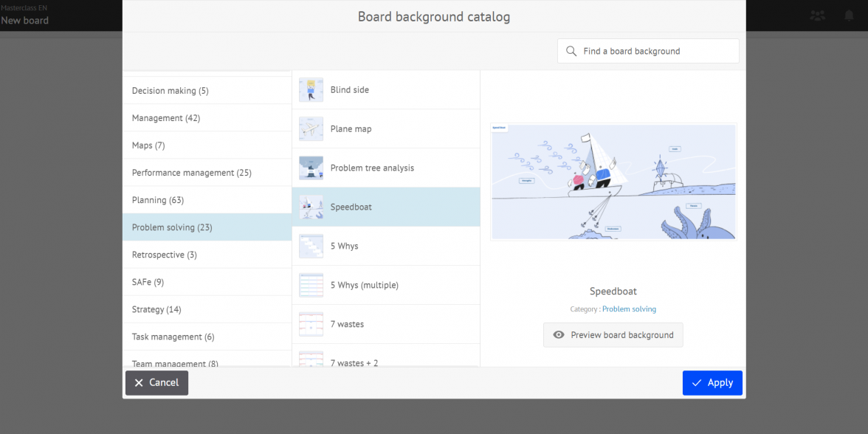Select the Plane map thumbnail icon

coord(311,129)
